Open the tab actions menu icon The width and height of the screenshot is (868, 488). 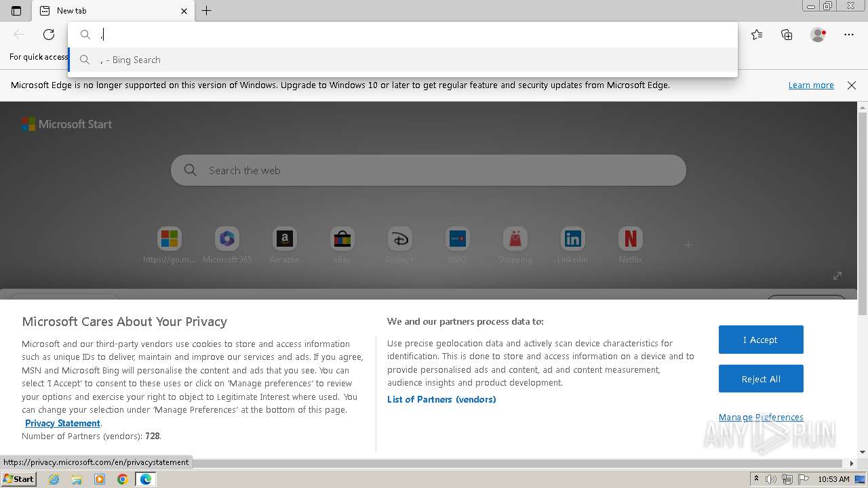pyautogui.click(x=16, y=11)
